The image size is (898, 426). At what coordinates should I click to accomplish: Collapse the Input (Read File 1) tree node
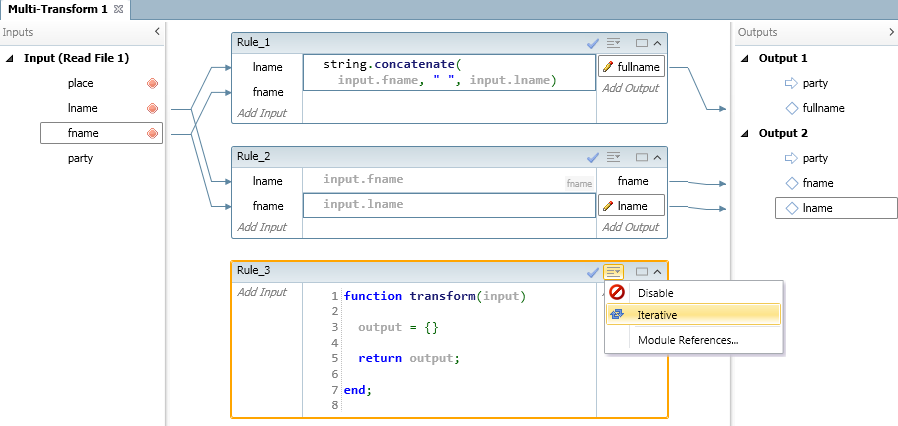pyautogui.click(x=12, y=58)
